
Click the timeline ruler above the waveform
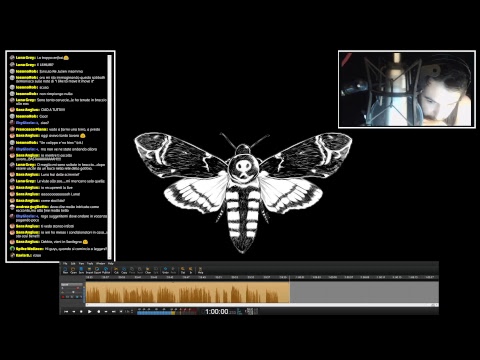[262, 277]
